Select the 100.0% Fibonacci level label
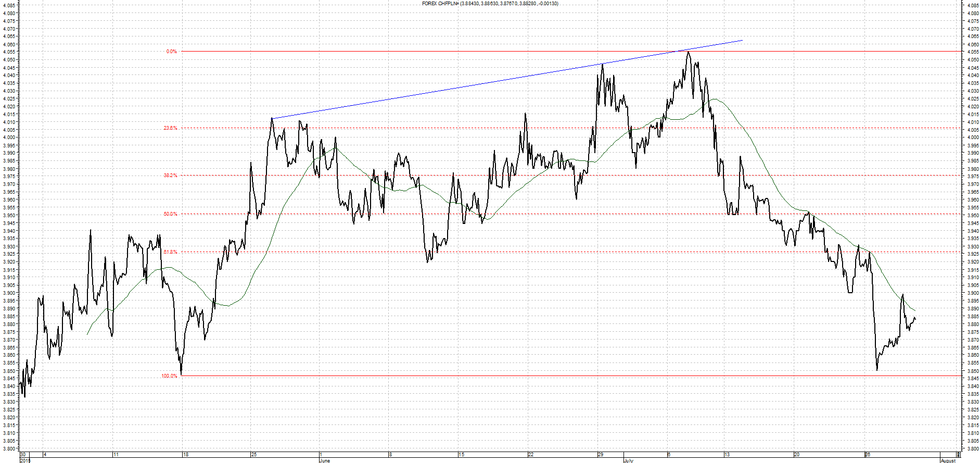 coord(169,376)
